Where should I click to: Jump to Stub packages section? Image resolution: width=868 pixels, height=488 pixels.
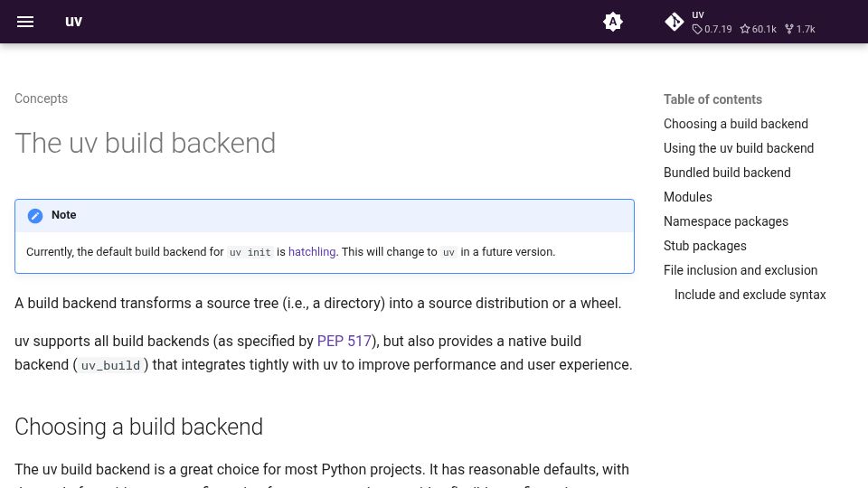[704, 246]
